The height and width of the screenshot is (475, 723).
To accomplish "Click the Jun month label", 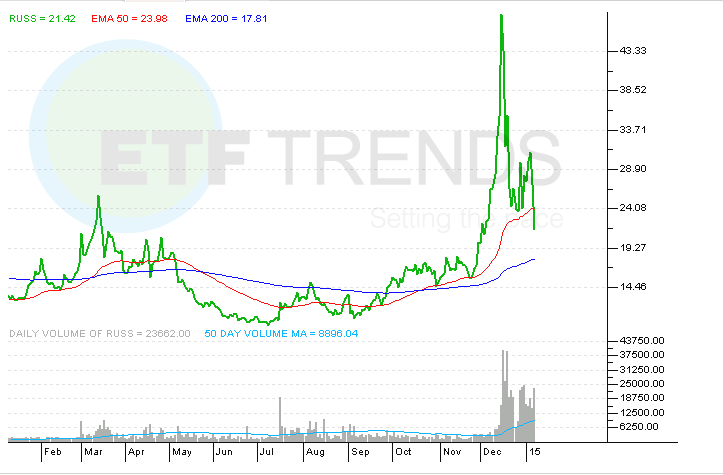I will click(x=225, y=452).
